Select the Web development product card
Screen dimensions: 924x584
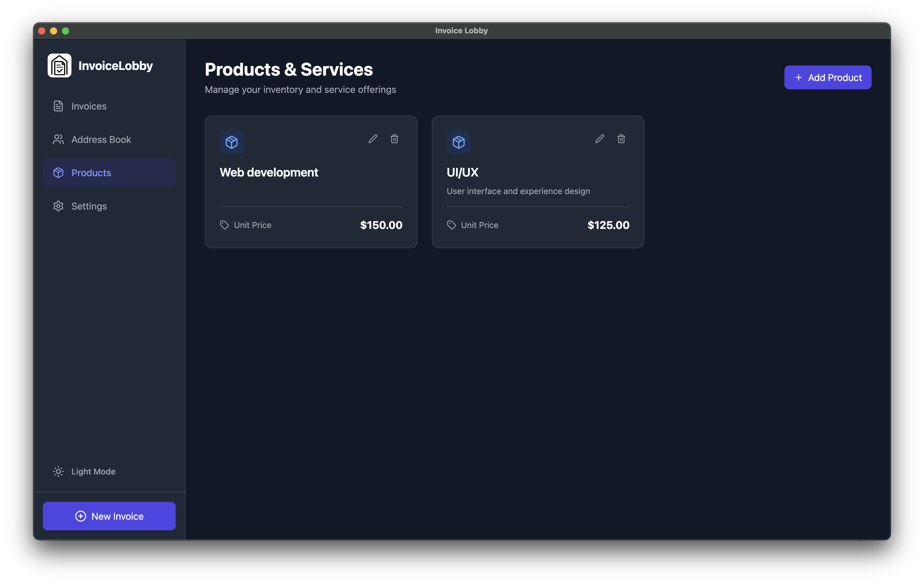(311, 182)
